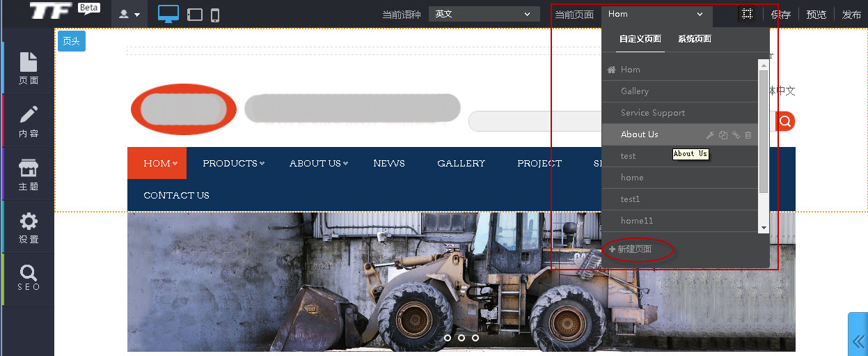
Task: Click the trash icon on About Us row
Action: pyautogui.click(x=748, y=135)
